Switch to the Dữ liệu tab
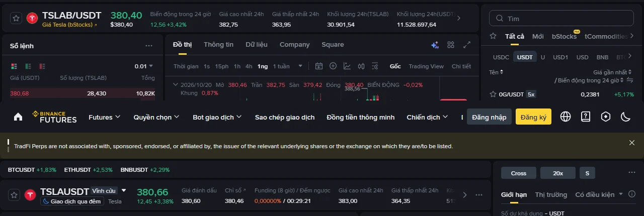 click(x=257, y=45)
